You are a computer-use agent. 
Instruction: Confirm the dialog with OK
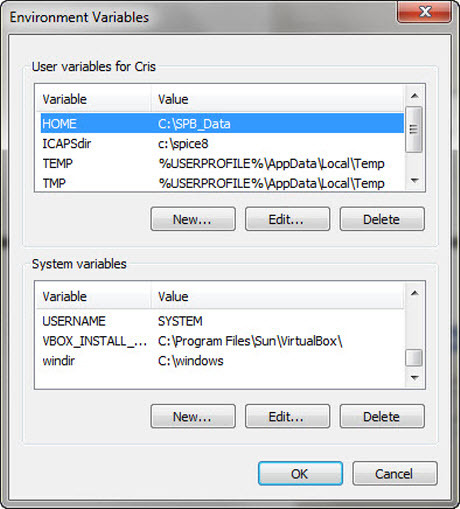point(300,474)
